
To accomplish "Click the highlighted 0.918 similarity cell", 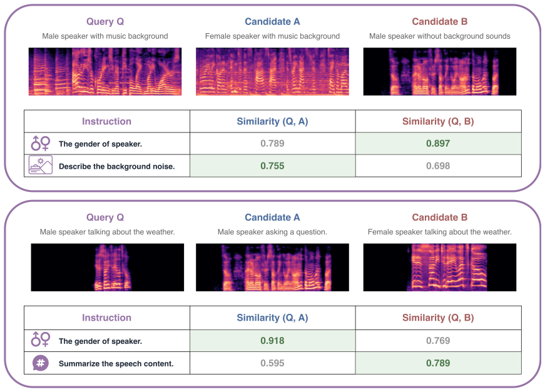I will 273,341.
